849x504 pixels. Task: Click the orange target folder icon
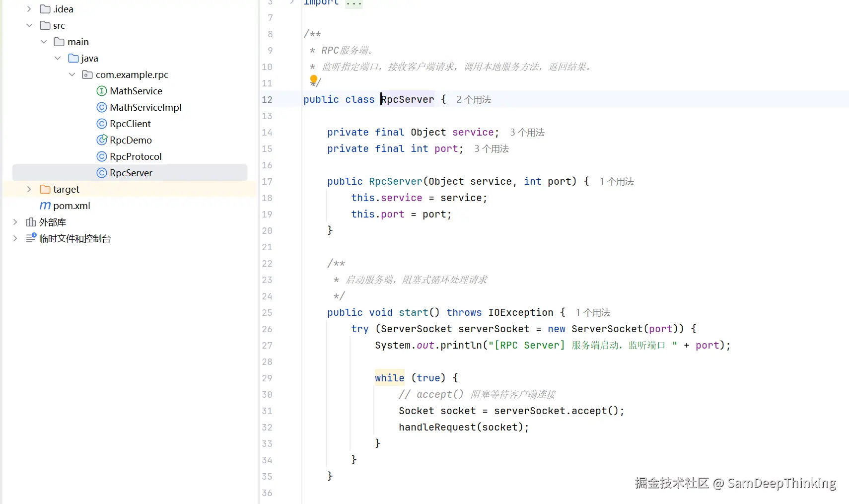[x=45, y=189]
